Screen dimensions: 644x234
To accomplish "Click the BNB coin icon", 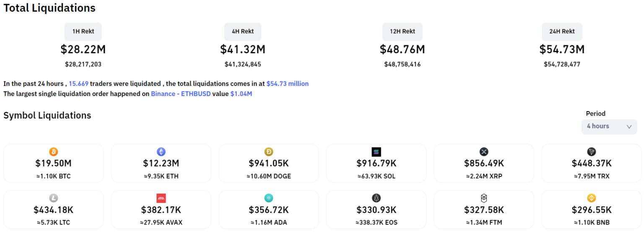I will coord(592,198).
